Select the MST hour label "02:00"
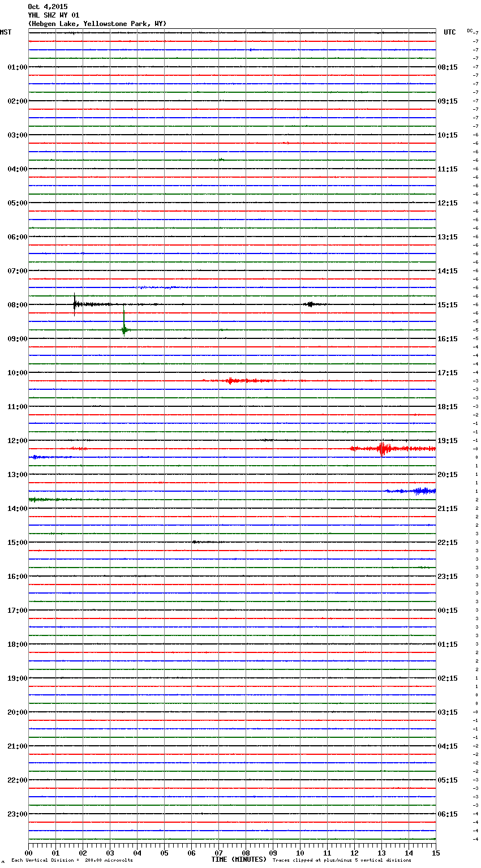481x868 pixels. click(18, 101)
